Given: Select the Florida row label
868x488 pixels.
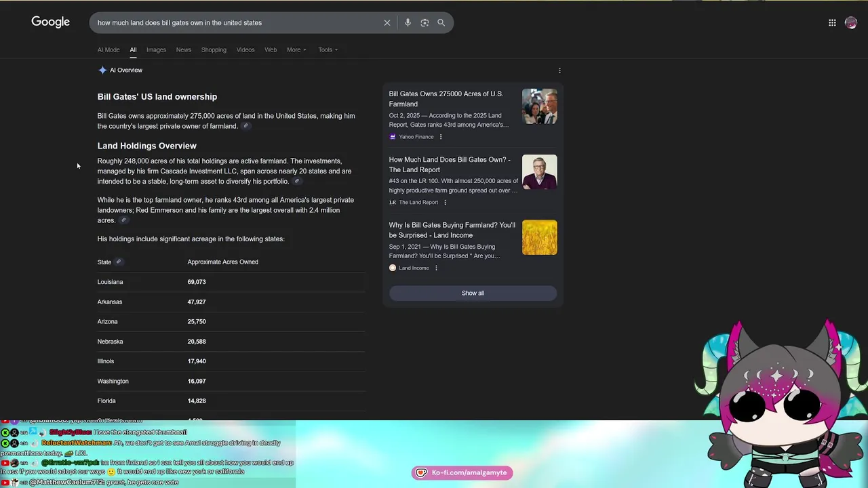Looking at the screenshot, I should coord(106,401).
